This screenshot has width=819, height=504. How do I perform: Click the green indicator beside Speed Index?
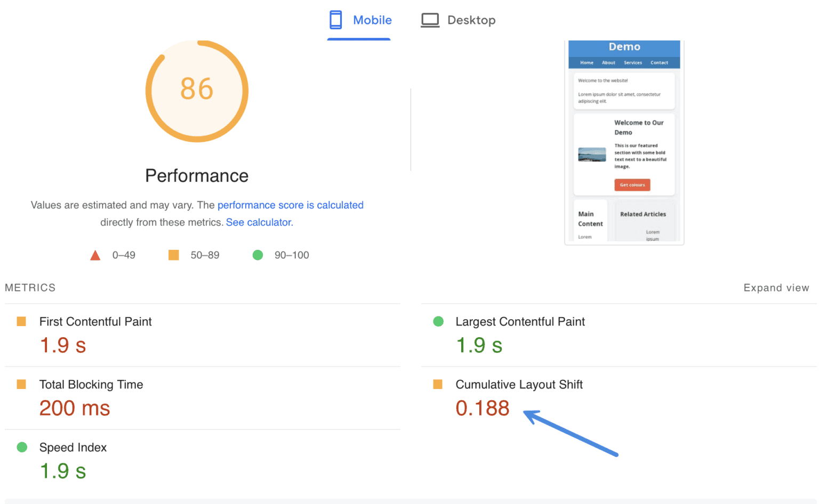(22, 447)
